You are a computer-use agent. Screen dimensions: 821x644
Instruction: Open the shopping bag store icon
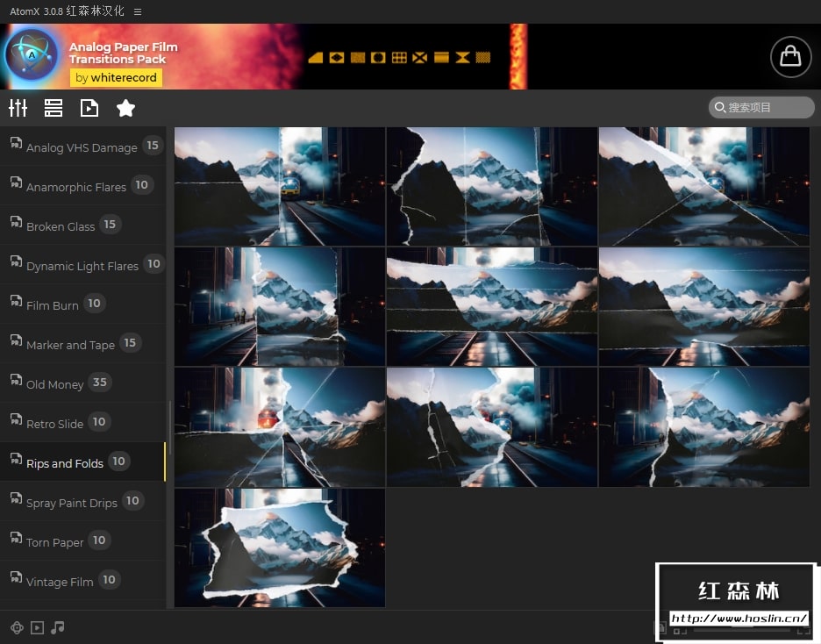click(x=790, y=56)
